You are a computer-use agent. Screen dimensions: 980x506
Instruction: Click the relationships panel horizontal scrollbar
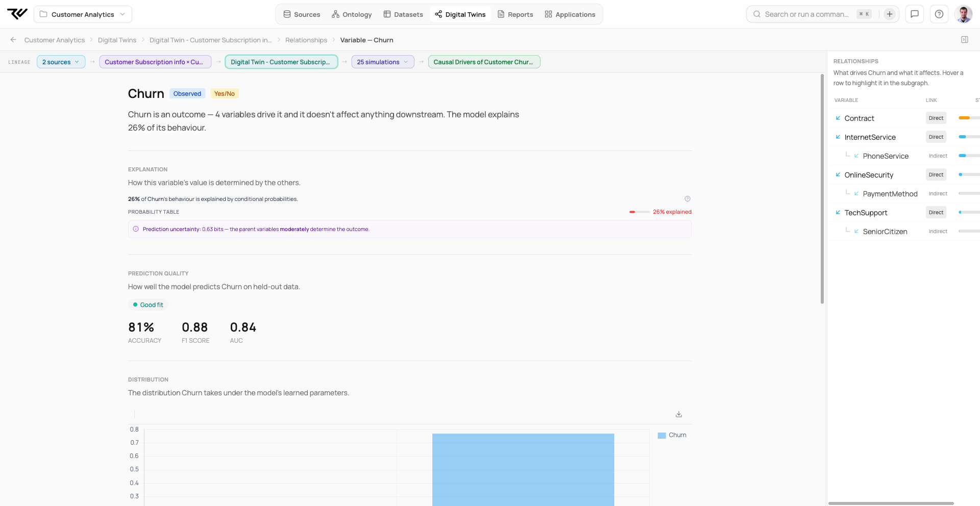pyautogui.click(x=891, y=503)
